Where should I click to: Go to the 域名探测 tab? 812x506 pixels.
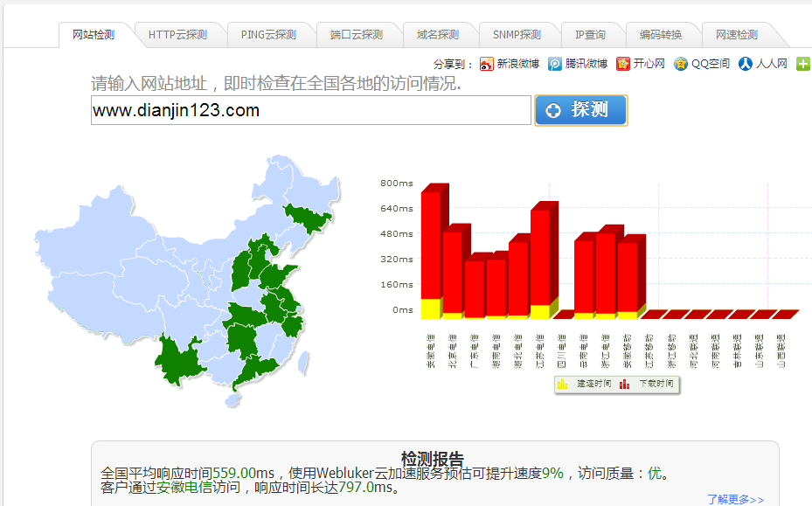click(x=438, y=35)
